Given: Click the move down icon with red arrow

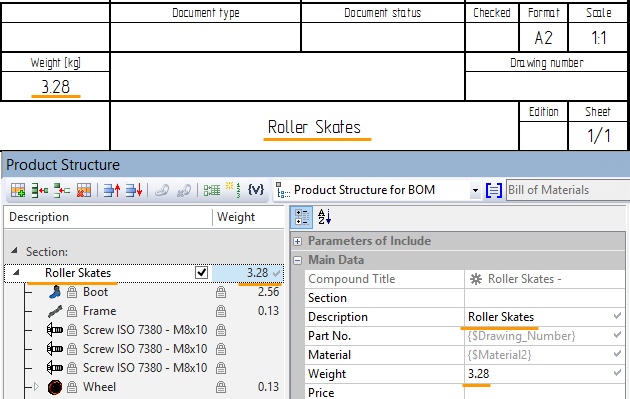Looking at the screenshot, I should (x=134, y=190).
